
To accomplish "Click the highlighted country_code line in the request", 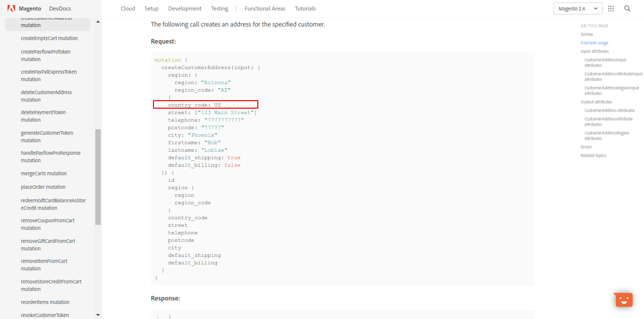I will 205,104.
